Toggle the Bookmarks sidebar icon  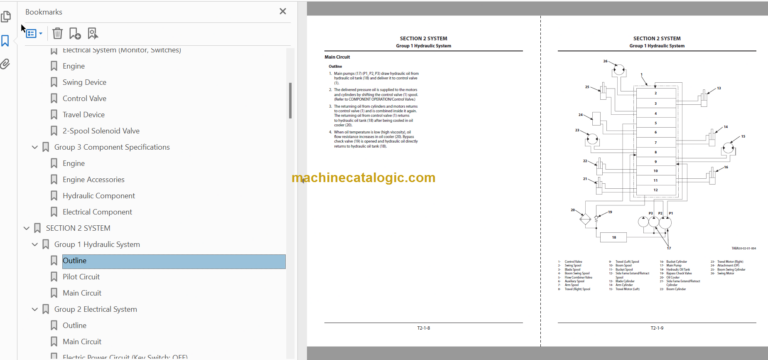[x=5, y=41]
